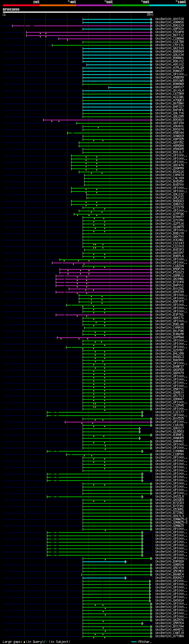Select hit label UniRef100_C4M4T4
This screenshot has height=644, width=189.
[170, 175]
